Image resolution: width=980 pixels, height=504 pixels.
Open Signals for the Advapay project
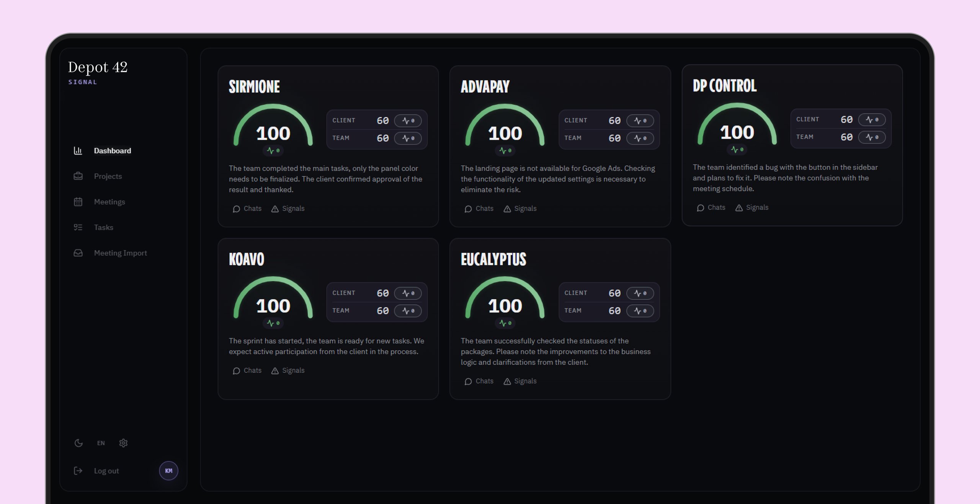520,209
